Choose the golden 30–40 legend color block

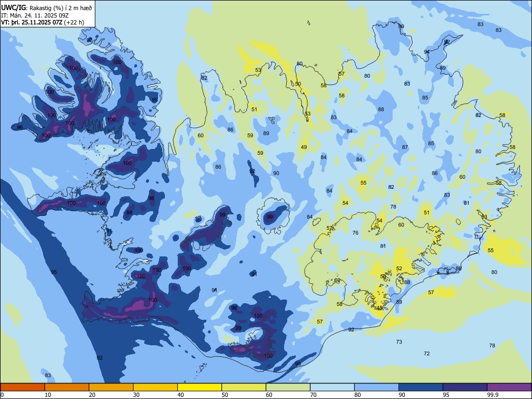pos(155,387)
